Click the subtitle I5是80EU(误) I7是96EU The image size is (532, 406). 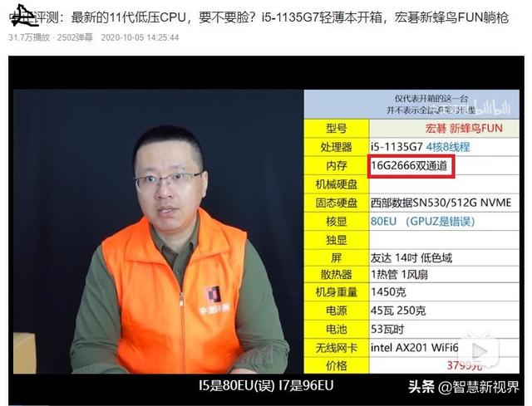coord(266,386)
